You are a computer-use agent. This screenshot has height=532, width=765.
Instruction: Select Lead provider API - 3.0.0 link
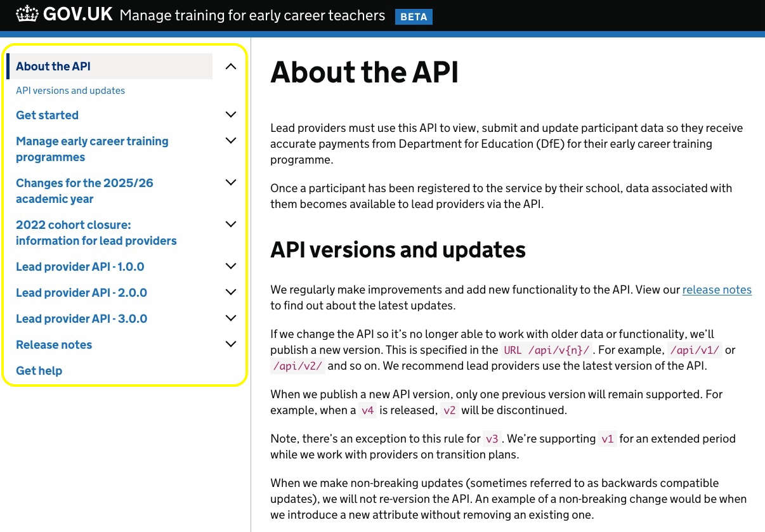pos(81,319)
